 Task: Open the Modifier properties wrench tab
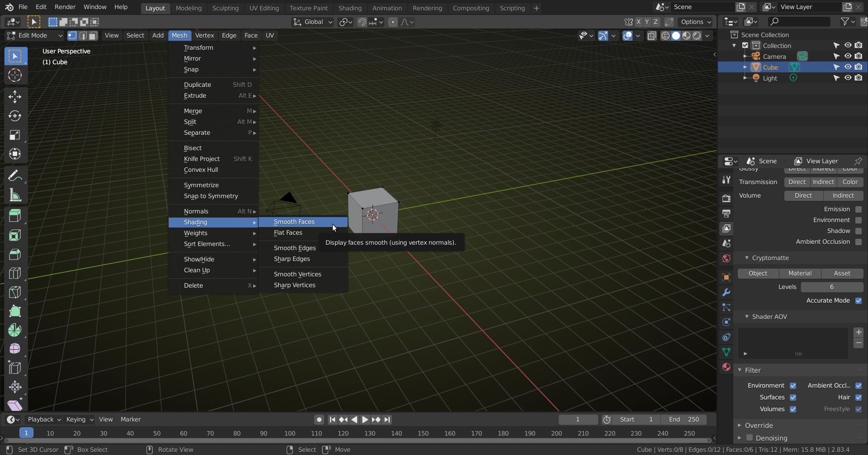(726, 292)
